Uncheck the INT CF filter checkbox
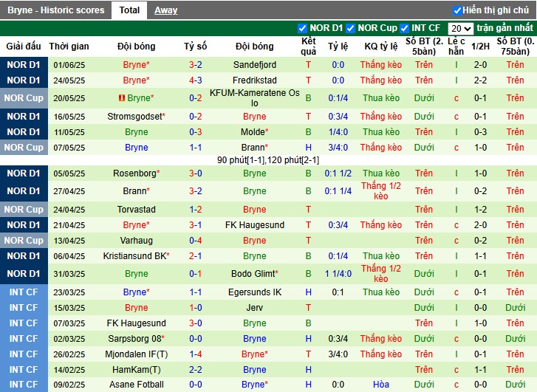The width and height of the screenshot is (537, 392). 404,28
